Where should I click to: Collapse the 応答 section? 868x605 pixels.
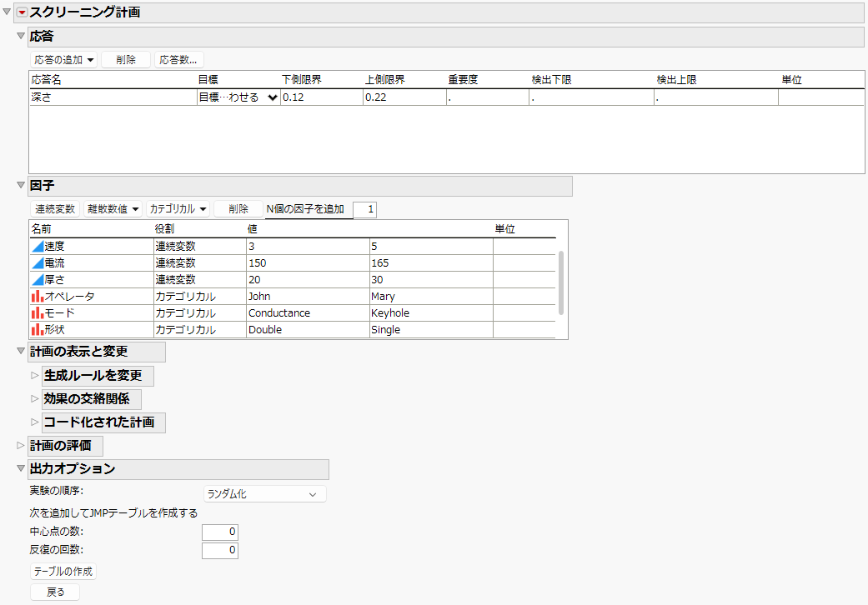21,36
